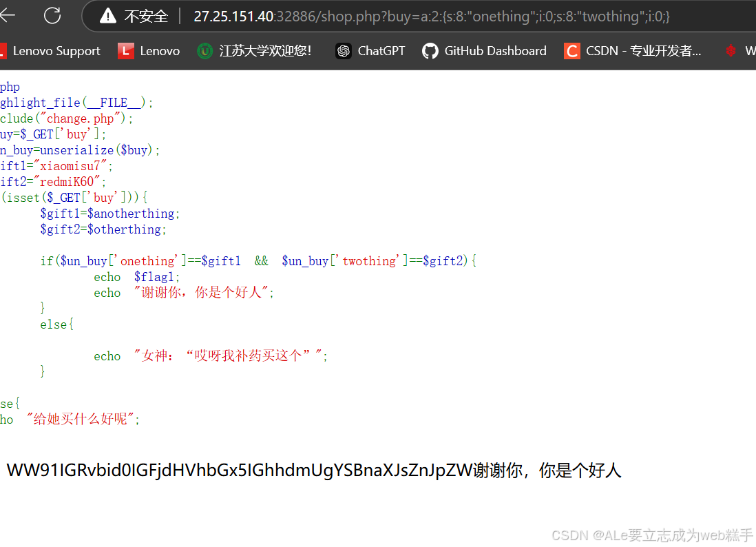This screenshot has height=547, width=756.
Task: Click the base64 output WW91IGRvbid0... text
Action: click(x=239, y=471)
